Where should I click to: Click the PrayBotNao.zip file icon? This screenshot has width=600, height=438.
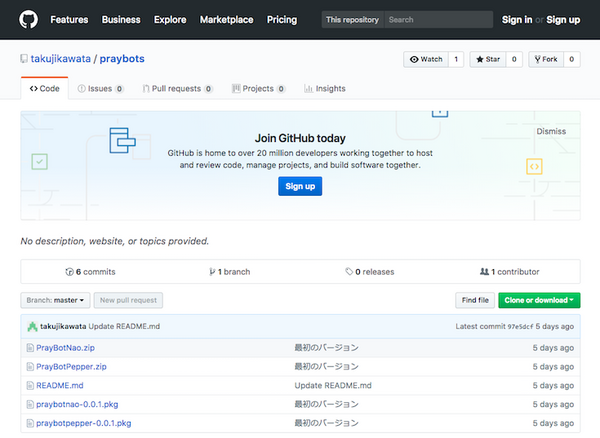click(30, 347)
